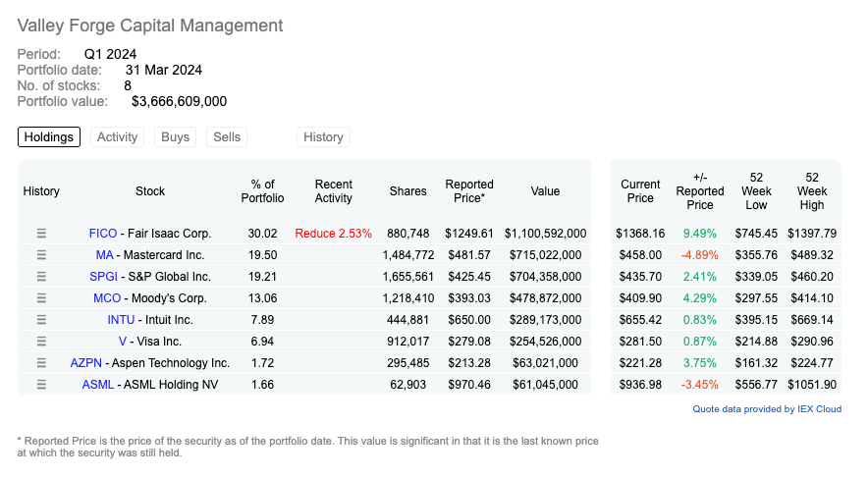The width and height of the screenshot is (868, 478).
Task: Select the '$214.88' 52 week low cell
Action: point(756,342)
